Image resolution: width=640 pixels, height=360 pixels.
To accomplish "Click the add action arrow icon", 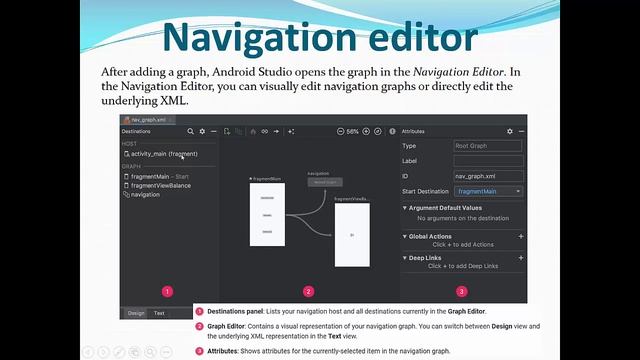I will click(276, 131).
